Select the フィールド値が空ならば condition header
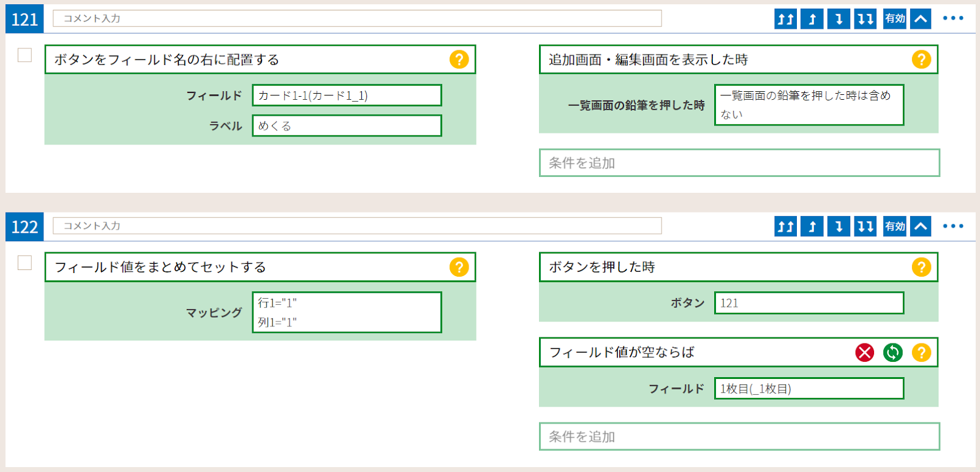 pos(739,352)
